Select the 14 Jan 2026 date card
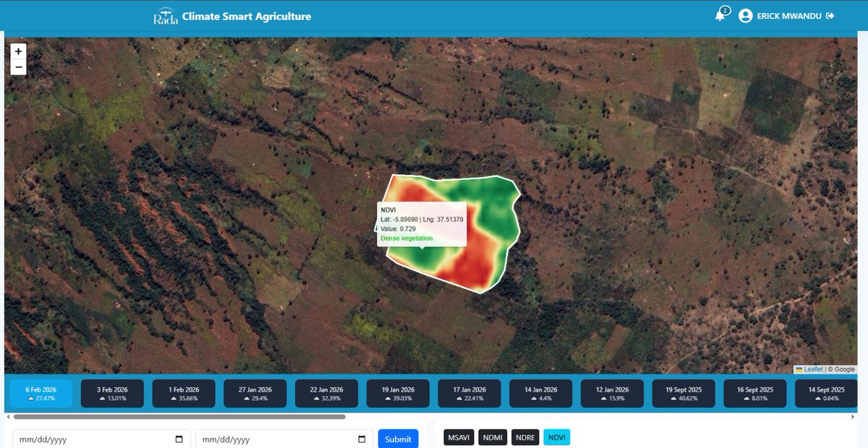Viewport: 868px width, 448px height. (542, 394)
